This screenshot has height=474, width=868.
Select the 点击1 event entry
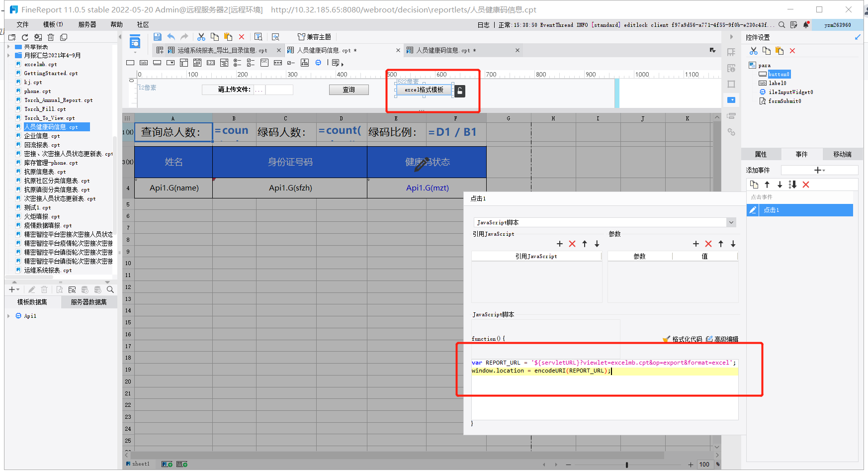pos(799,210)
